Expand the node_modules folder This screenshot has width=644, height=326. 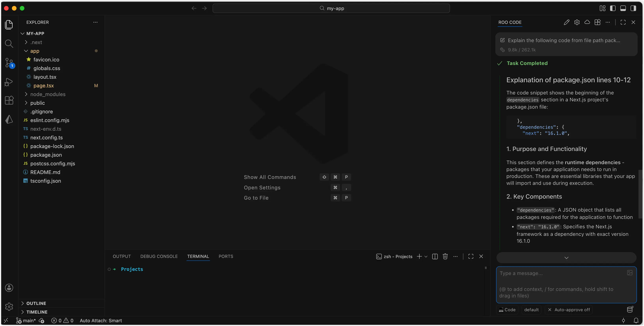(x=48, y=94)
